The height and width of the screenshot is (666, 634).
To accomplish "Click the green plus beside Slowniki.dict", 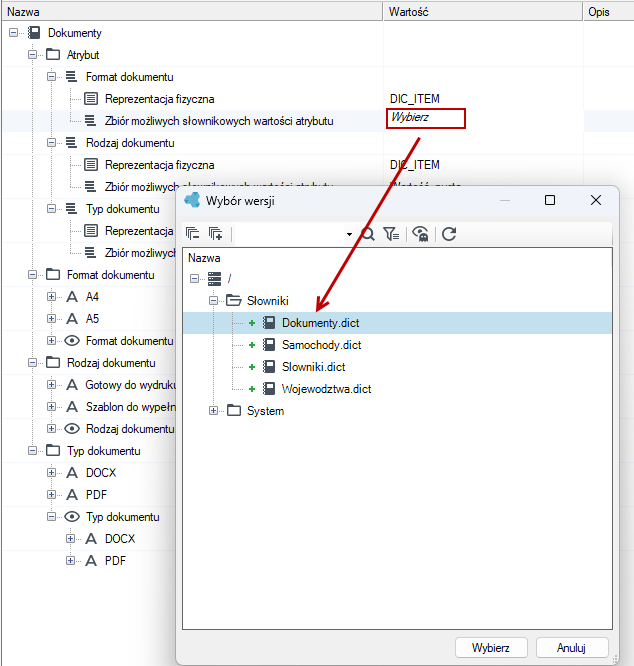I will tap(252, 367).
